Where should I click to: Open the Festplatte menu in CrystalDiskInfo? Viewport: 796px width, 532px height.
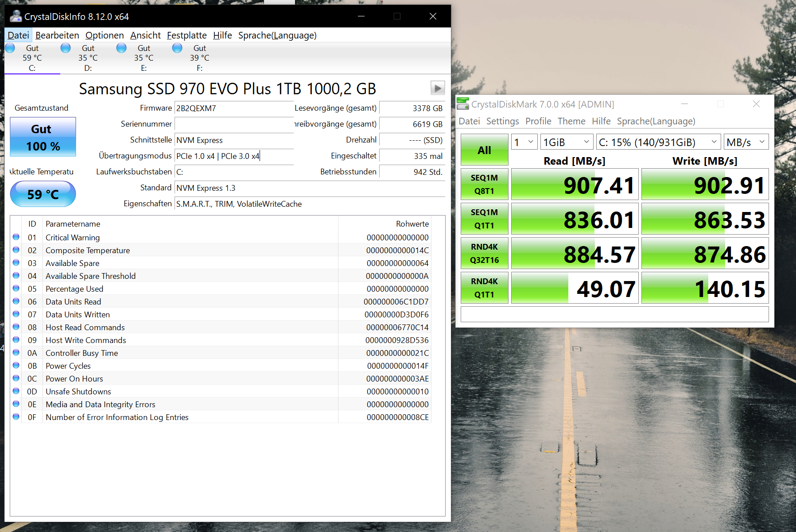pyautogui.click(x=186, y=35)
